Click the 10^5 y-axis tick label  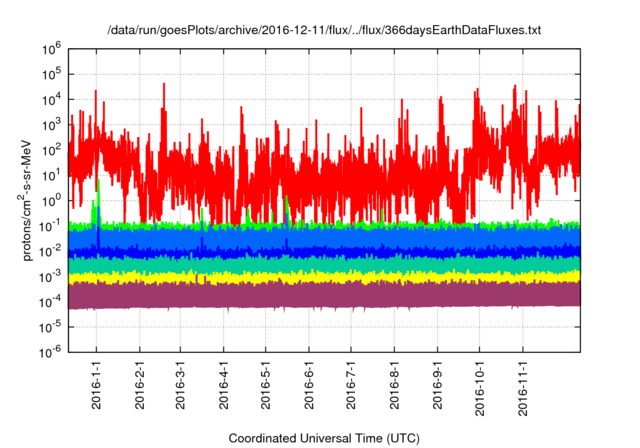51,75
